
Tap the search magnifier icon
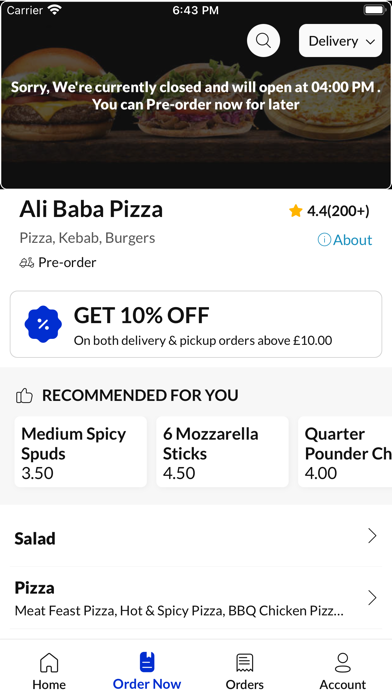tap(263, 41)
